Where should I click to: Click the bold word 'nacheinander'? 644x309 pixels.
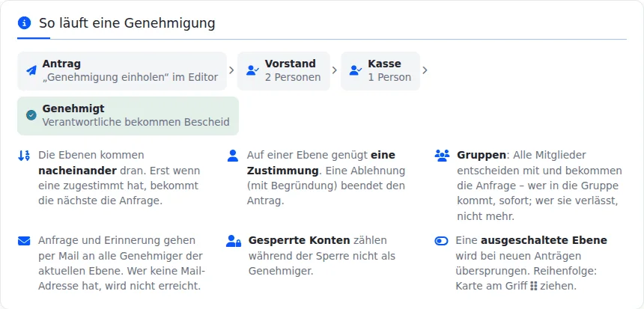[x=77, y=171]
